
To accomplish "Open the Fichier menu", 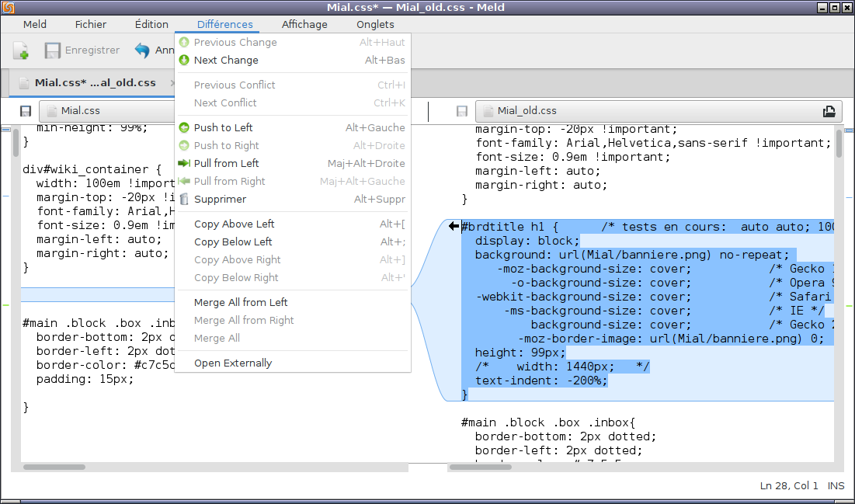I will [x=91, y=25].
